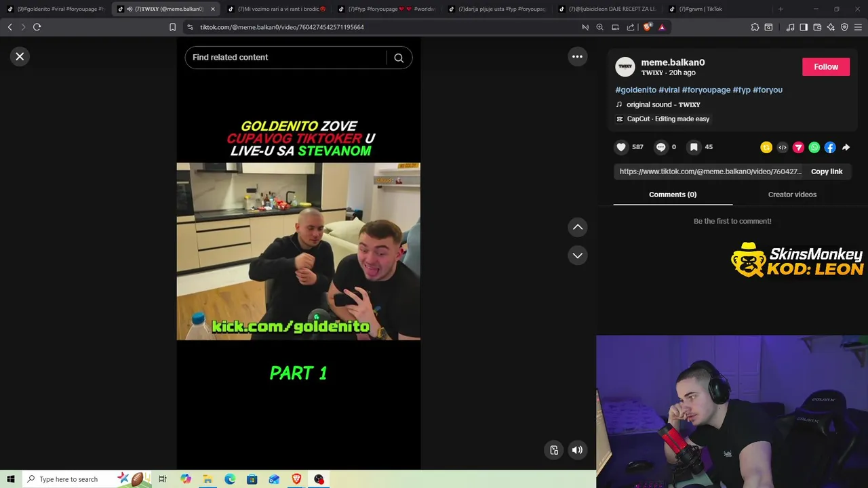
Task: Like the video with the heart icon
Action: (621, 147)
